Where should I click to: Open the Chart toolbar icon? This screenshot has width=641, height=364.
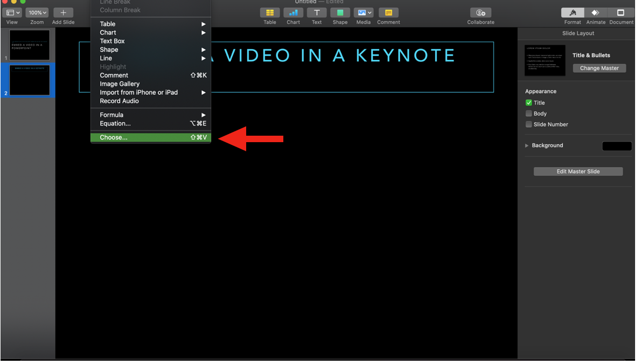(x=293, y=13)
